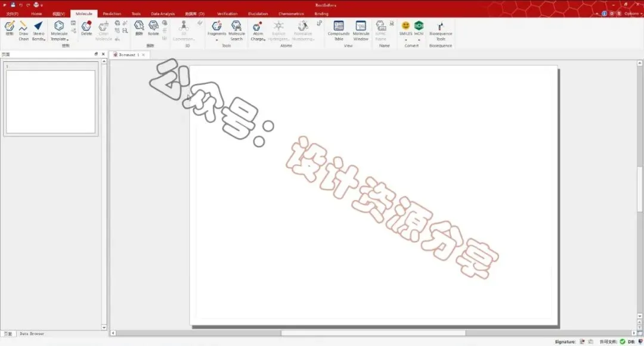Open the Binding ribbon tab
The image size is (644, 346).
pos(321,14)
